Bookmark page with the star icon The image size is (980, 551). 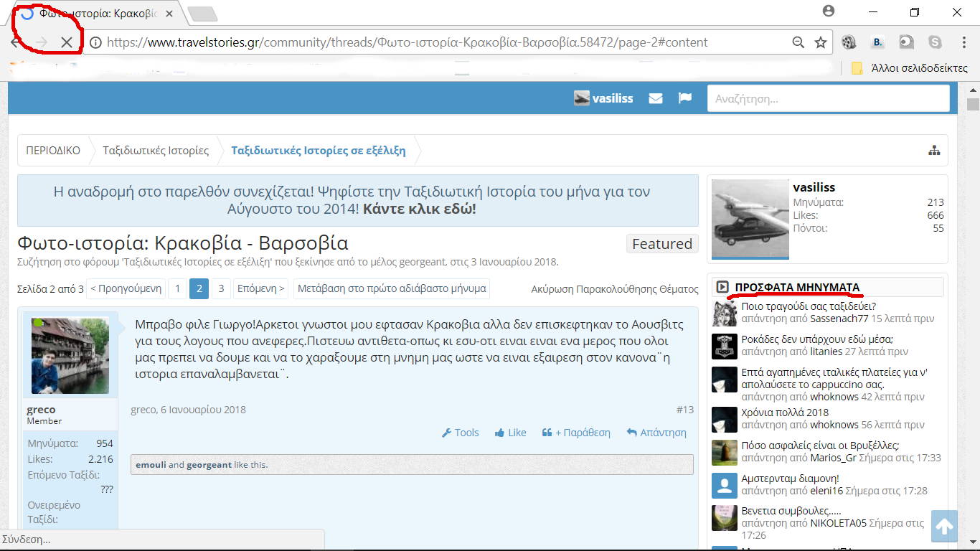pos(821,43)
